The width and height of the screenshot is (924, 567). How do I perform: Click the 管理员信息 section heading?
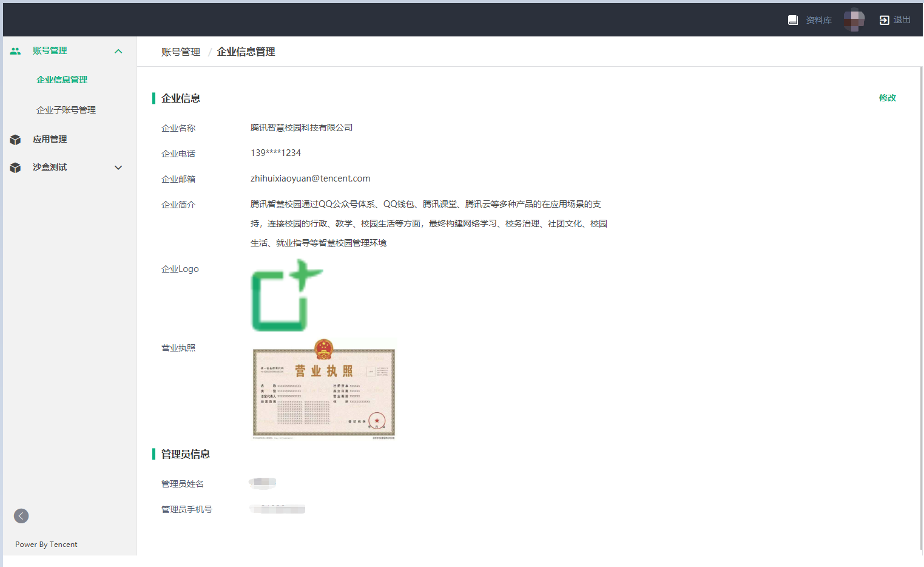[x=186, y=454]
